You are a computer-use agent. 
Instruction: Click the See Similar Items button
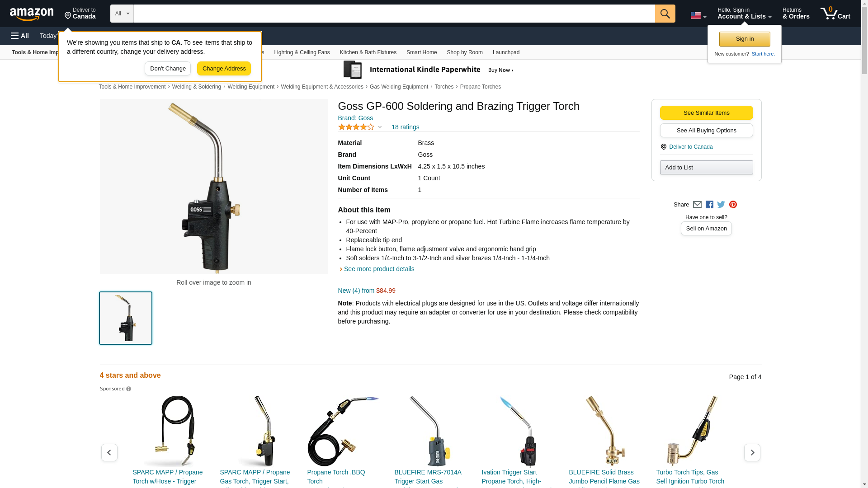pyautogui.click(x=706, y=113)
